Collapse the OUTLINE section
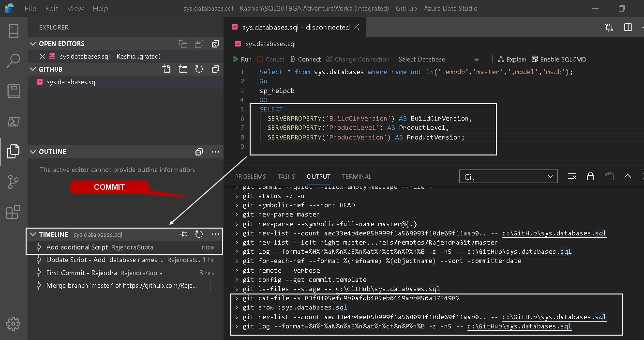 [x=33, y=152]
